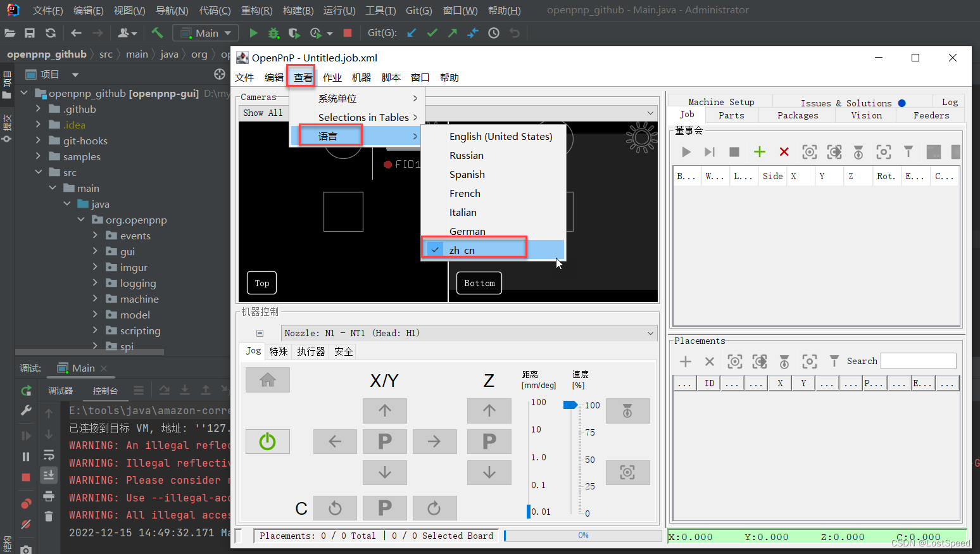The height and width of the screenshot is (554, 980).
Task: Raise Z with the up arrow button
Action: click(489, 411)
